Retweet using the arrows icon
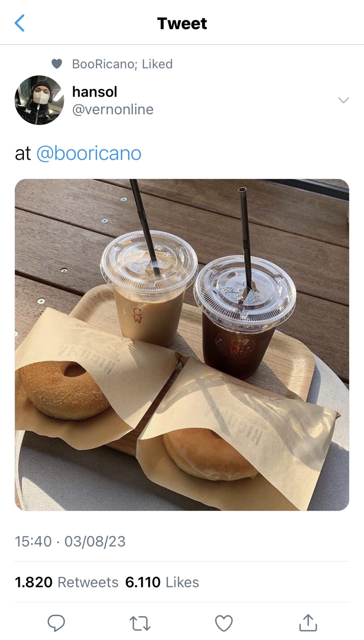364x640 pixels. point(140,623)
